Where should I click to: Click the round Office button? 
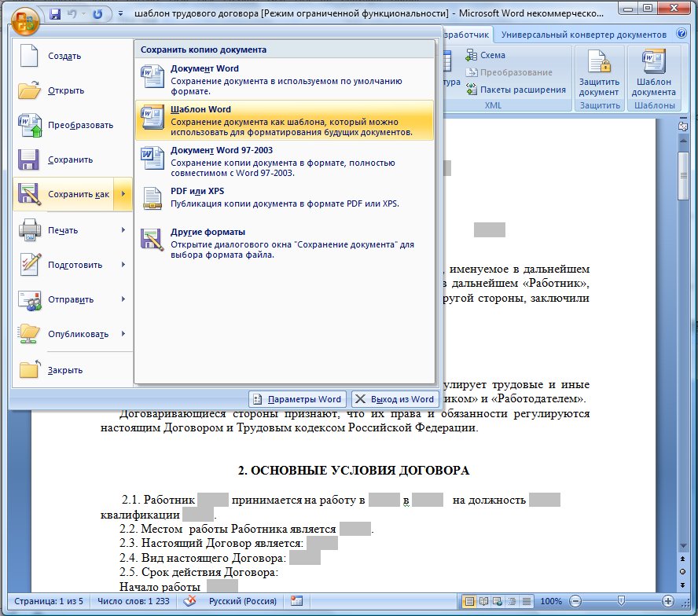point(25,20)
